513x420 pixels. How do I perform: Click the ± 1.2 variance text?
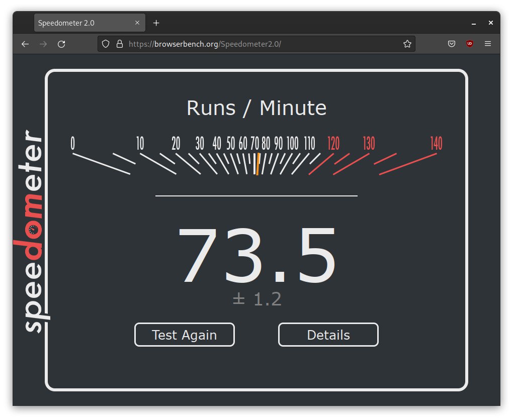click(257, 299)
